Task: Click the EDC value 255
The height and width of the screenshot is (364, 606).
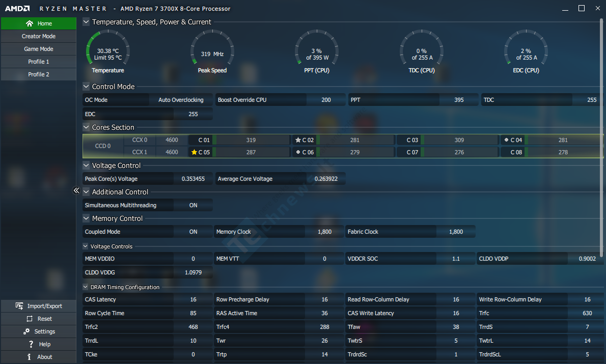Action: coord(193,115)
